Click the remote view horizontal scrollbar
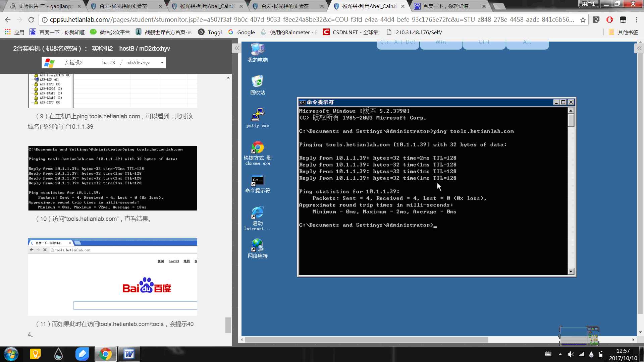644x362 pixels. click(x=367, y=340)
